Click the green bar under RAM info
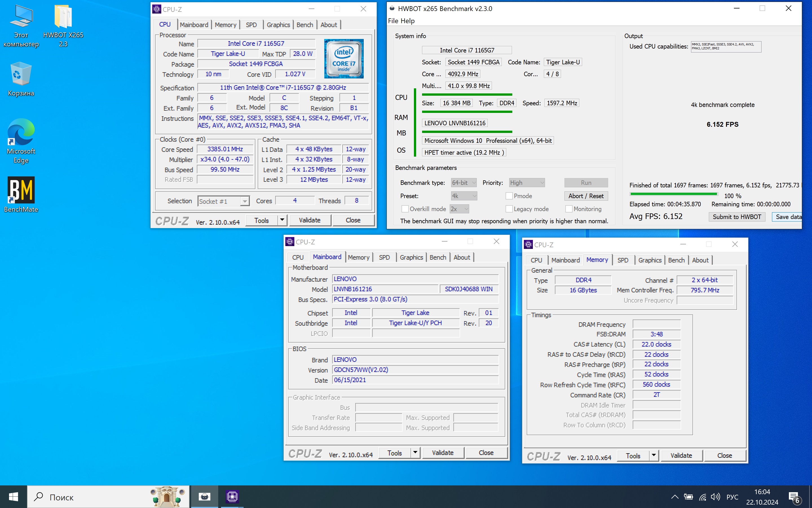This screenshot has height=508, width=812. 467,111
